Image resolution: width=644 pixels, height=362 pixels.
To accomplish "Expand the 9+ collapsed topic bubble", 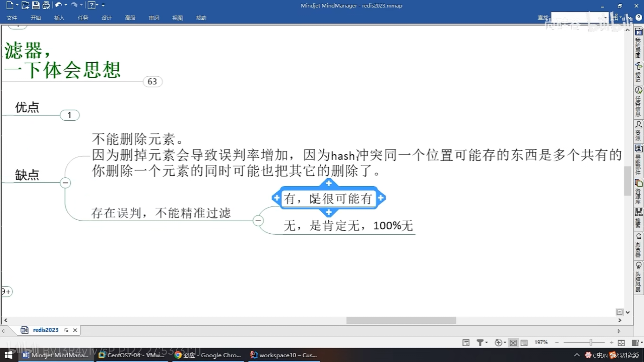I will tap(6, 292).
